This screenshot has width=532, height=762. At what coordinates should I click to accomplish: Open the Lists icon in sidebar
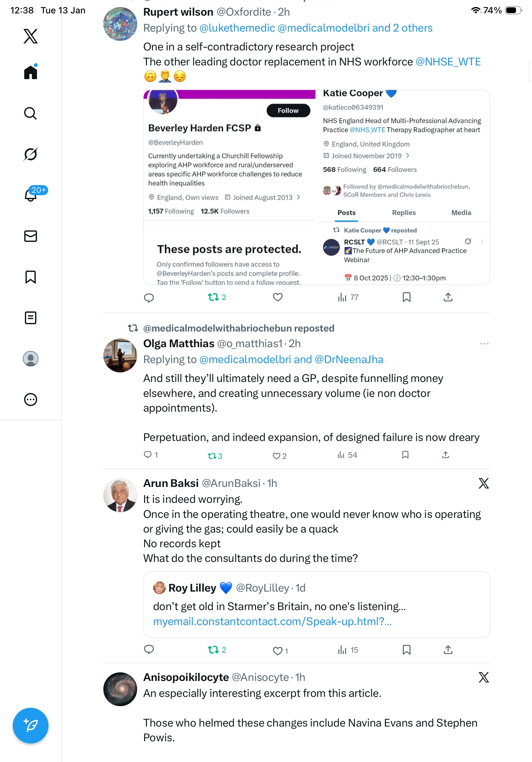[x=31, y=317]
